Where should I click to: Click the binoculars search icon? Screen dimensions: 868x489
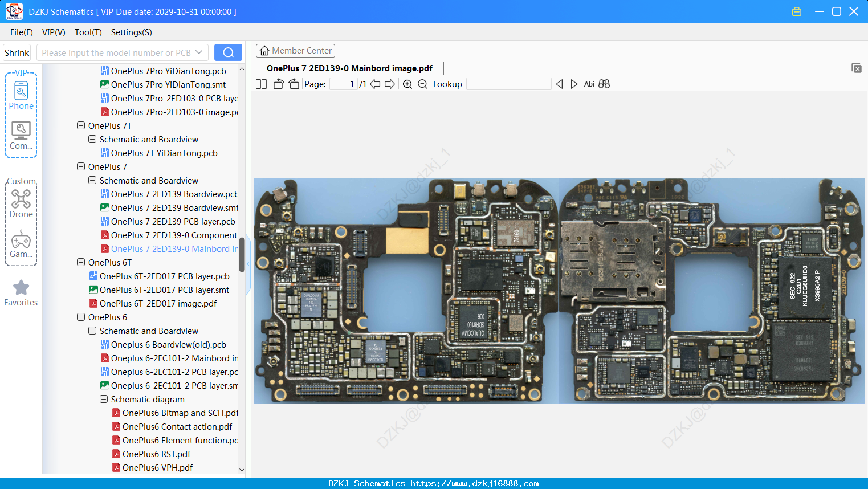[604, 84]
